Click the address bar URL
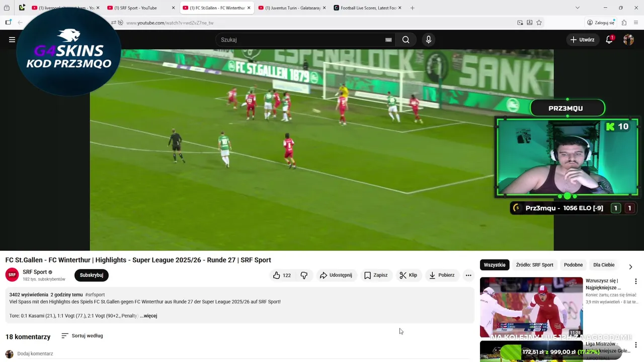 170,23
